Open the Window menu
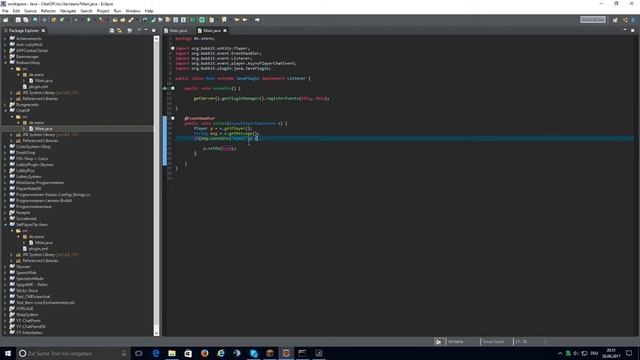 [133, 11]
